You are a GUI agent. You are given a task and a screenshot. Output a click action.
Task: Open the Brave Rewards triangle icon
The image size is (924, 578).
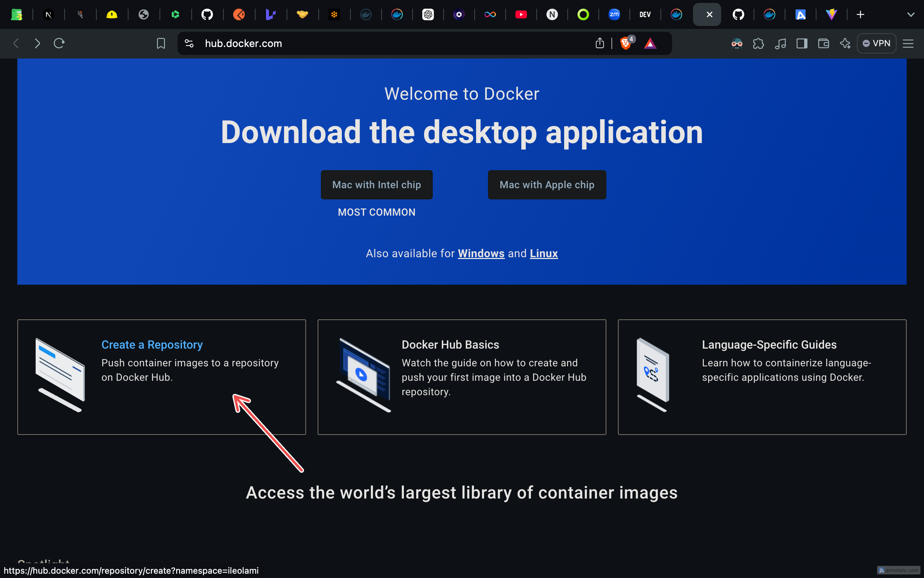(x=650, y=43)
